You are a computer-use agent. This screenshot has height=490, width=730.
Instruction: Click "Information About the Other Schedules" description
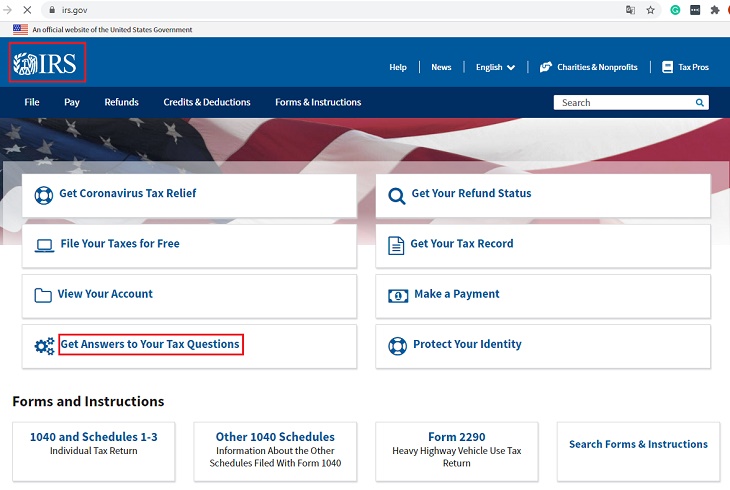click(275, 457)
